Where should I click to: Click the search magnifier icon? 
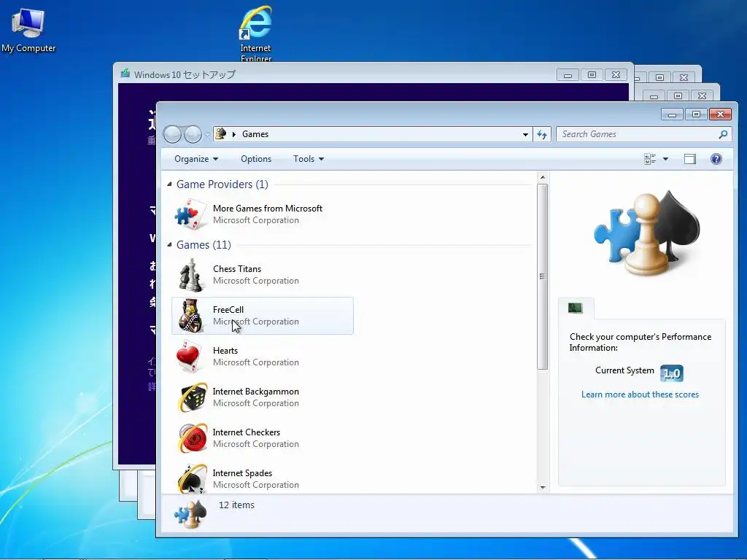pyautogui.click(x=723, y=134)
